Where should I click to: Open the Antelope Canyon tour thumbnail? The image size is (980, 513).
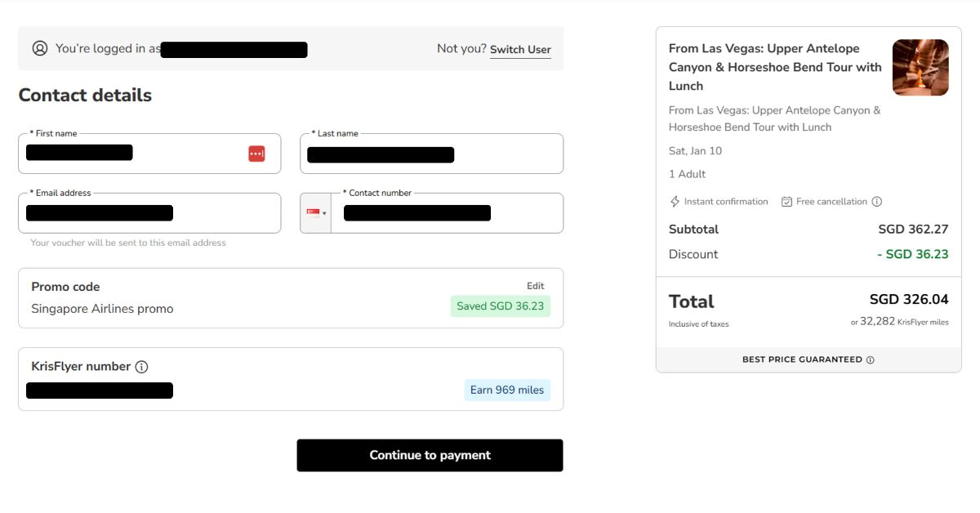[x=920, y=68]
